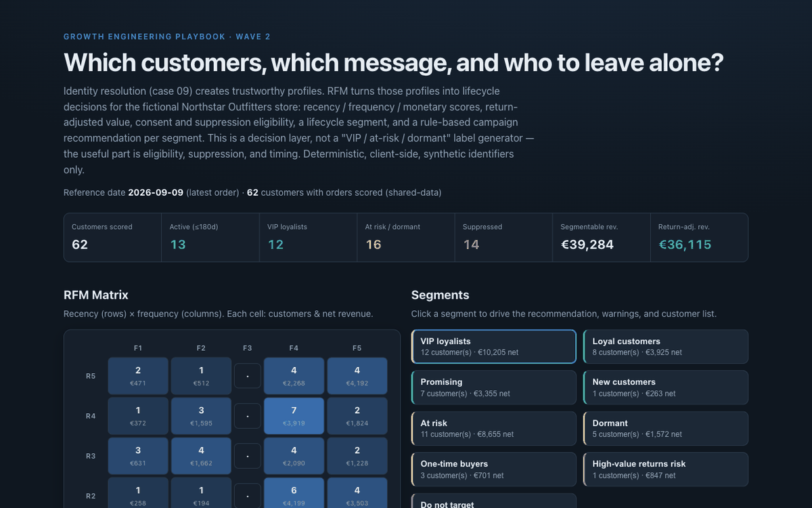Click R5 F1 cell showing €471
The width and height of the screenshot is (812, 508).
[x=138, y=376]
